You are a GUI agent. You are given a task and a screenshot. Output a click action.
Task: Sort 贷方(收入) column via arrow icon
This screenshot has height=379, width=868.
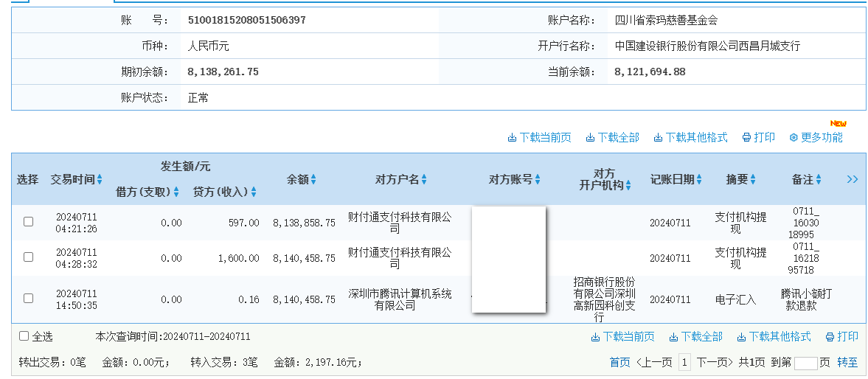(254, 192)
